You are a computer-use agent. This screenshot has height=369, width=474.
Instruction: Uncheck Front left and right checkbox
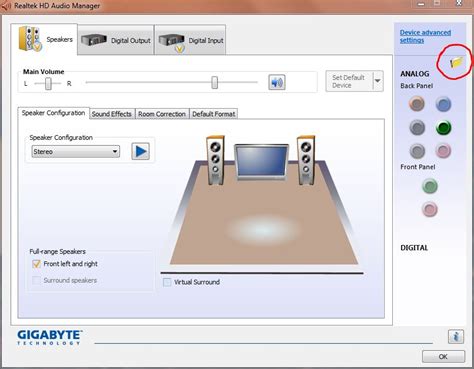(x=36, y=264)
